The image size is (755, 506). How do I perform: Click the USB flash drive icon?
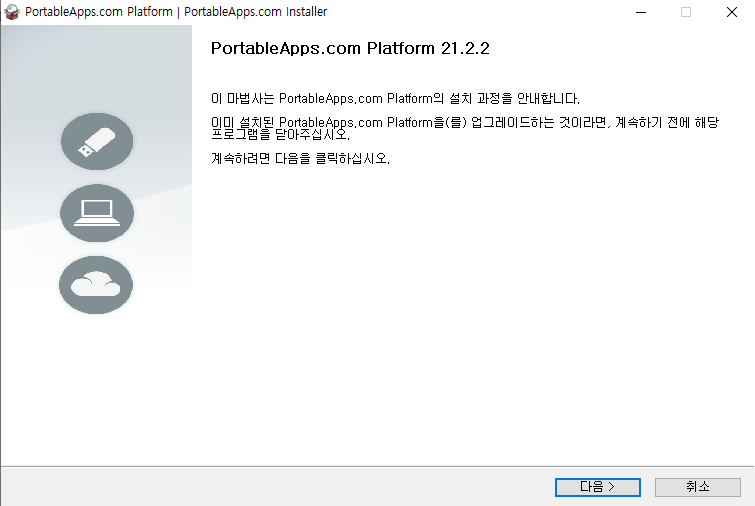click(97, 142)
